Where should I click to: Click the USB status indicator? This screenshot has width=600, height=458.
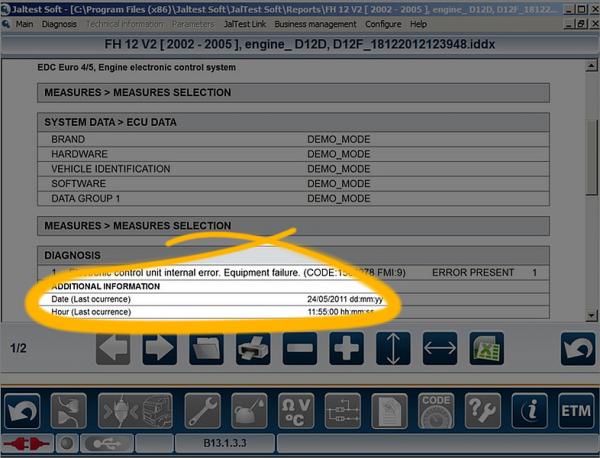click(107, 444)
